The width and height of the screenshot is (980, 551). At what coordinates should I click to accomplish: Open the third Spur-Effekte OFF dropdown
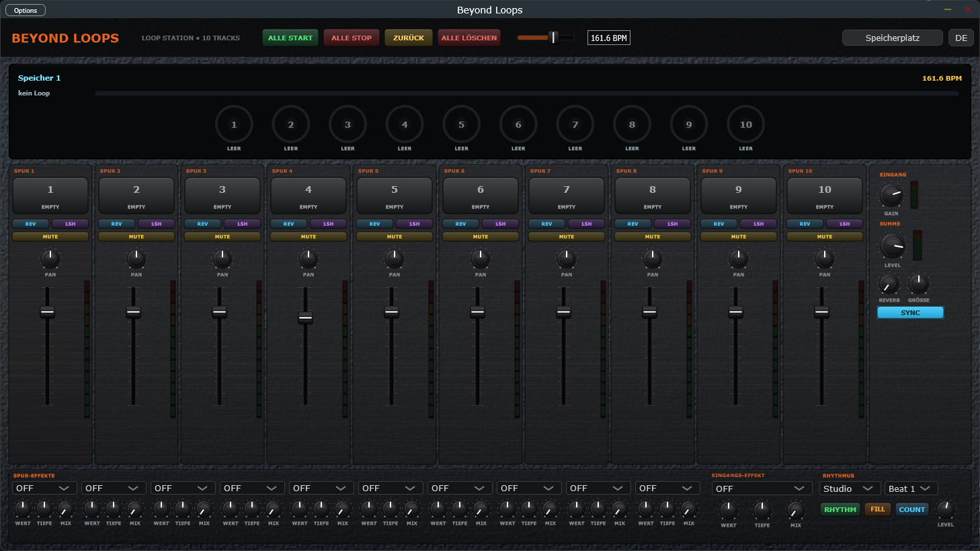182,489
